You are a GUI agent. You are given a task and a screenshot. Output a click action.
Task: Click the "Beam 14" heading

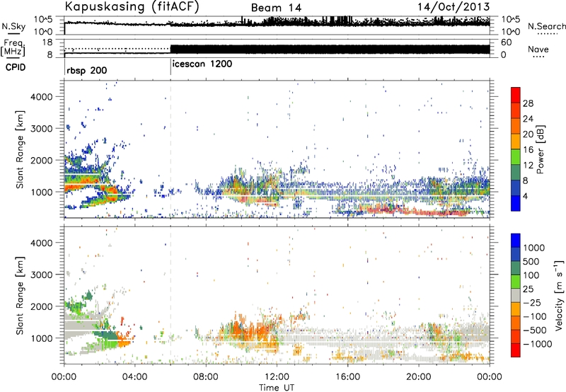click(276, 8)
